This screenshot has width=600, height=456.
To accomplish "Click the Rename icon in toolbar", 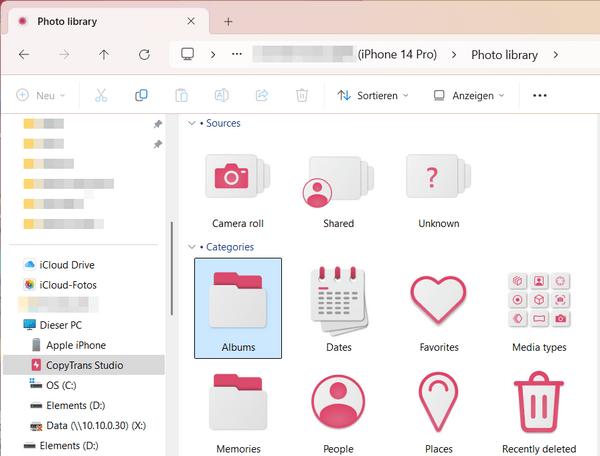I will [x=222, y=95].
